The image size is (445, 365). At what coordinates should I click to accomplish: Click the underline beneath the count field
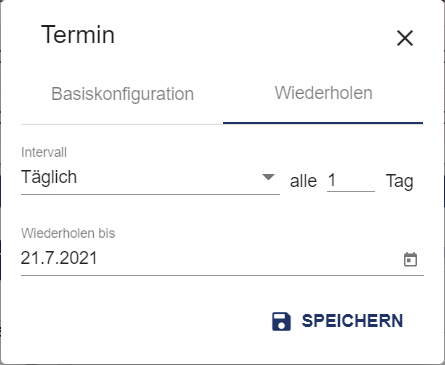click(x=351, y=191)
